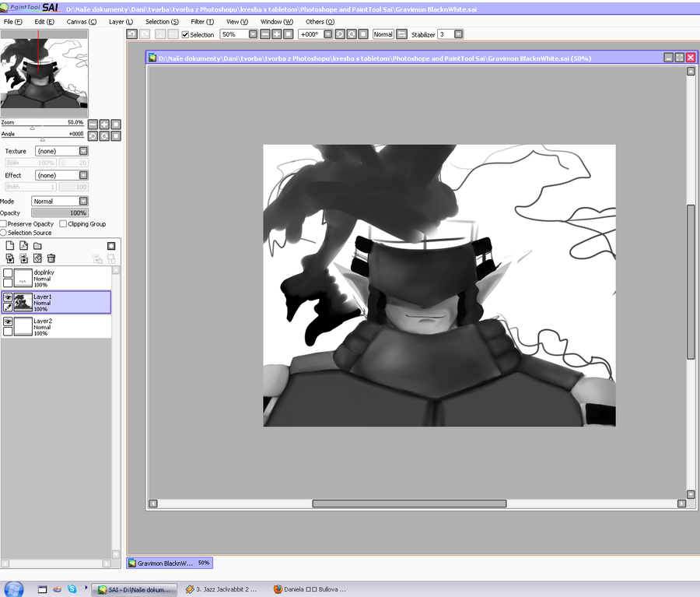
Task: Transfer the layer down
Action: point(10,258)
